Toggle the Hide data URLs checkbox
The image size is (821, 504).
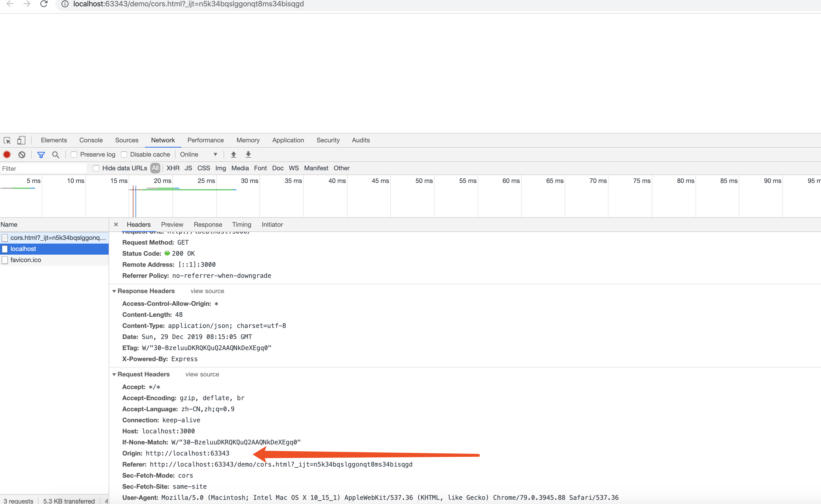[96, 168]
